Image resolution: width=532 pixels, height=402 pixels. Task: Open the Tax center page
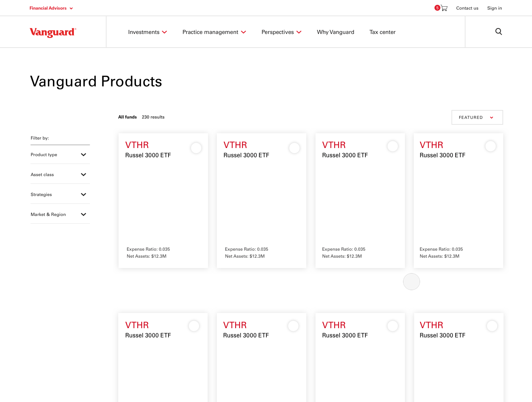coord(382,32)
